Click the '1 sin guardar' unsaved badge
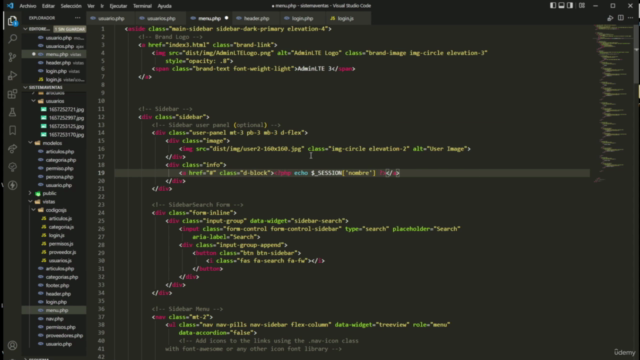 pos(70,29)
